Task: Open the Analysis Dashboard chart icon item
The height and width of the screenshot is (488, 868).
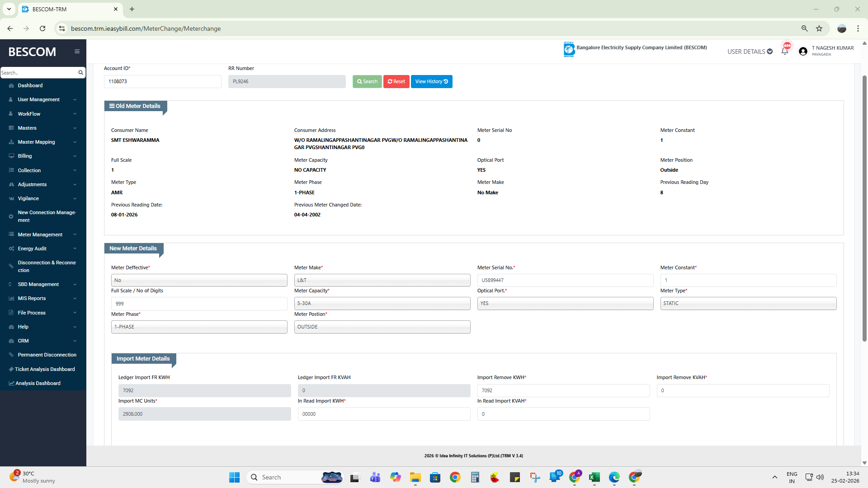Action: coord(11,383)
